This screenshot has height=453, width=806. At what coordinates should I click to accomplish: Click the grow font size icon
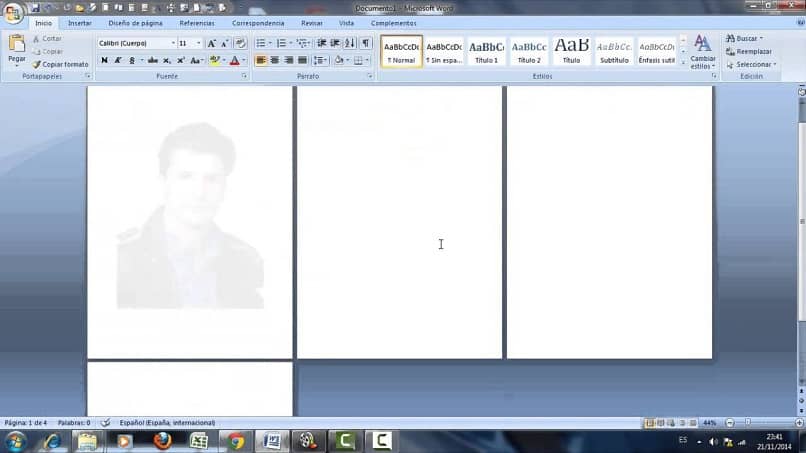coord(211,43)
